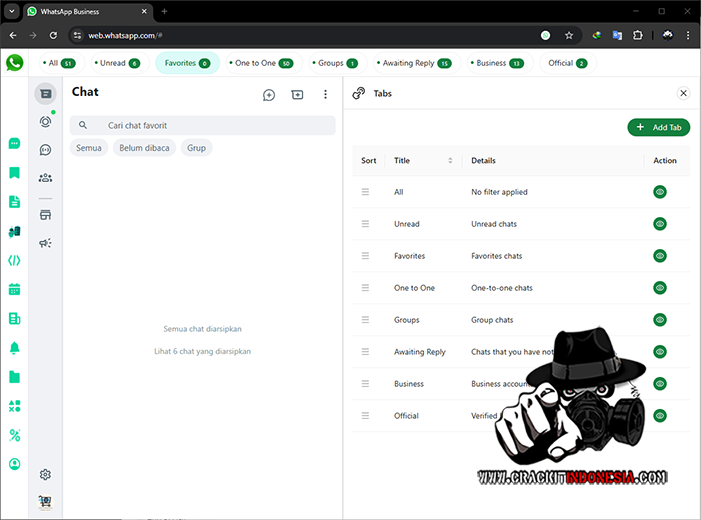Open the Settings gear icon

(x=45, y=474)
